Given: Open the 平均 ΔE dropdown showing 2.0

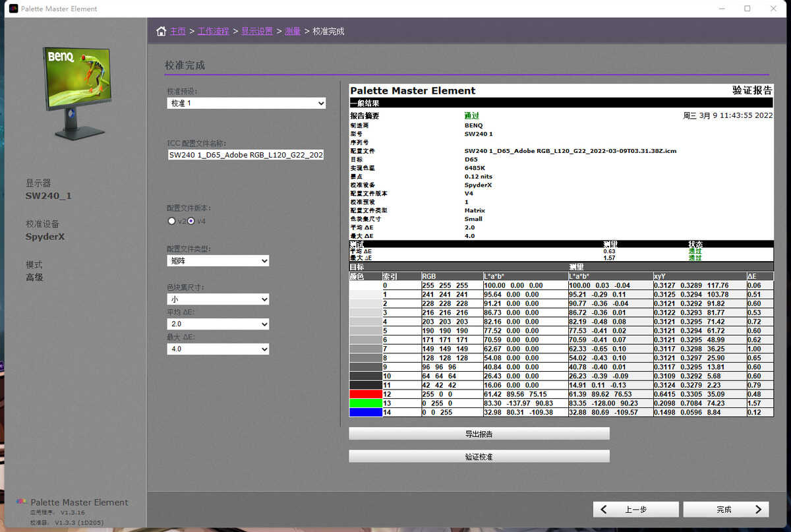Looking at the screenshot, I should [218, 324].
